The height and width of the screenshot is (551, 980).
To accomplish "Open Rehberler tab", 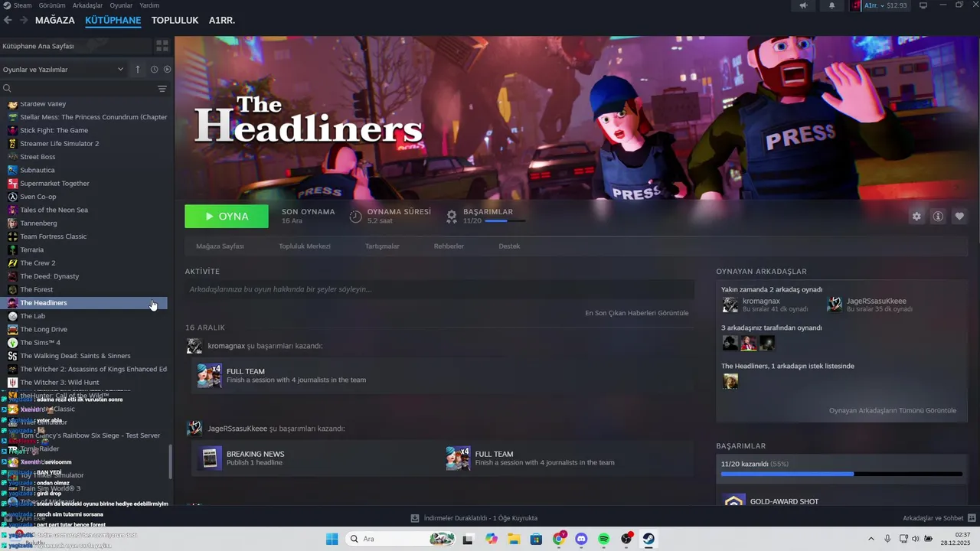I will pyautogui.click(x=449, y=246).
